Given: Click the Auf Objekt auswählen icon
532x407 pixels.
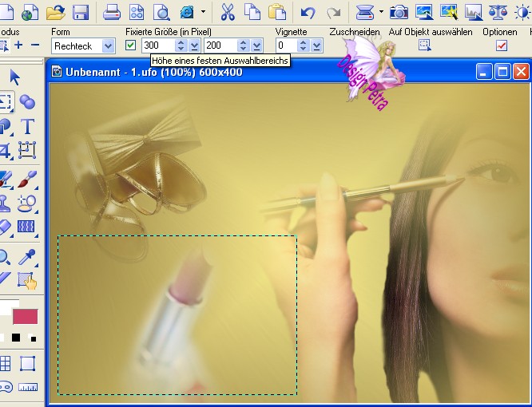Looking at the screenshot, I should (425, 45).
